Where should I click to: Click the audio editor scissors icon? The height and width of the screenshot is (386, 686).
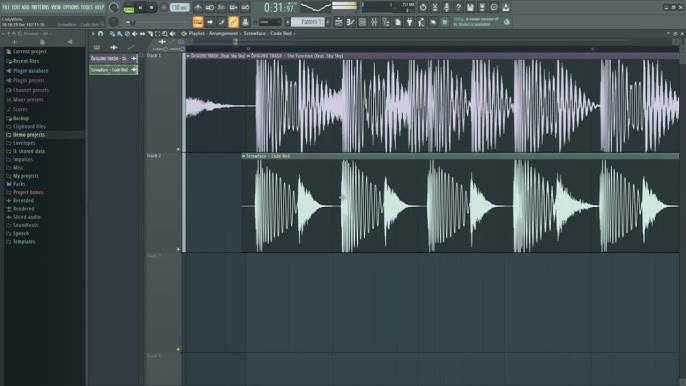pyautogui.click(x=434, y=7)
